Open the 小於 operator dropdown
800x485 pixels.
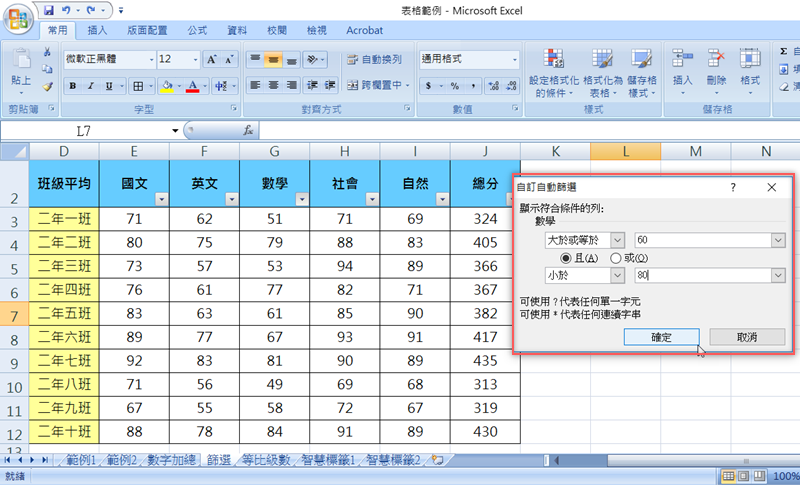pos(616,275)
